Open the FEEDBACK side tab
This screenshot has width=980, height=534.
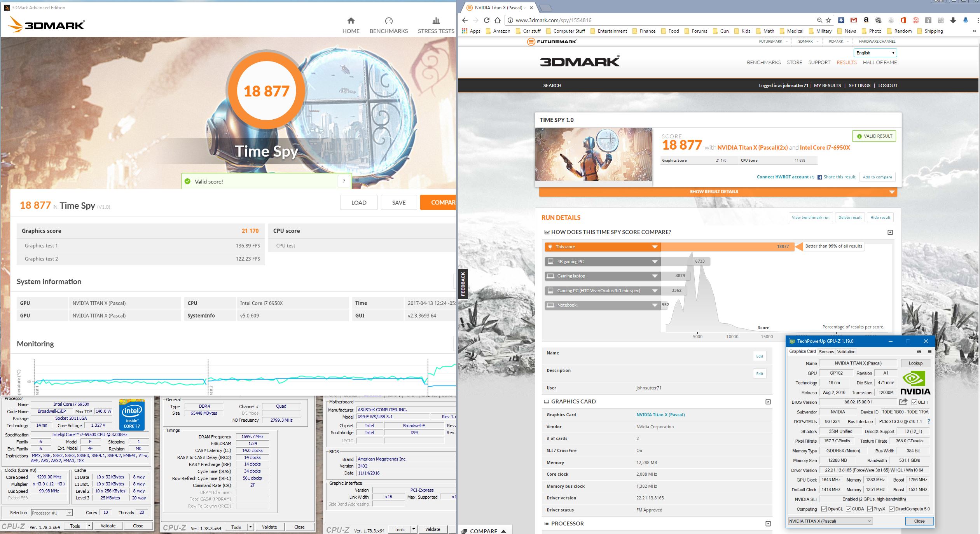pos(463,284)
